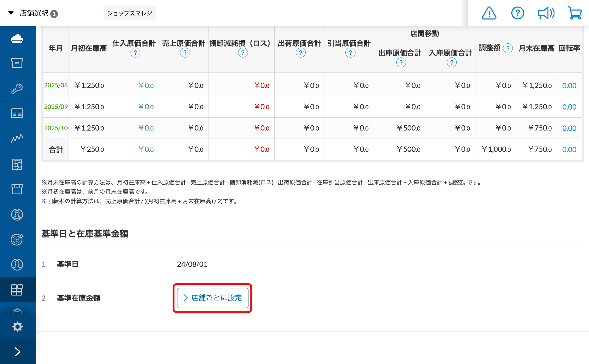The width and height of the screenshot is (589, 364).
Task: Select the ショップスマレジ store tag
Action: (129, 13)
